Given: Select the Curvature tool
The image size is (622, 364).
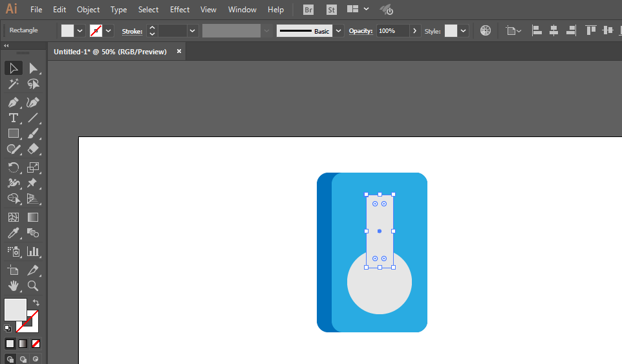Looking at the screenshot, I should click(x=33, y=102).
